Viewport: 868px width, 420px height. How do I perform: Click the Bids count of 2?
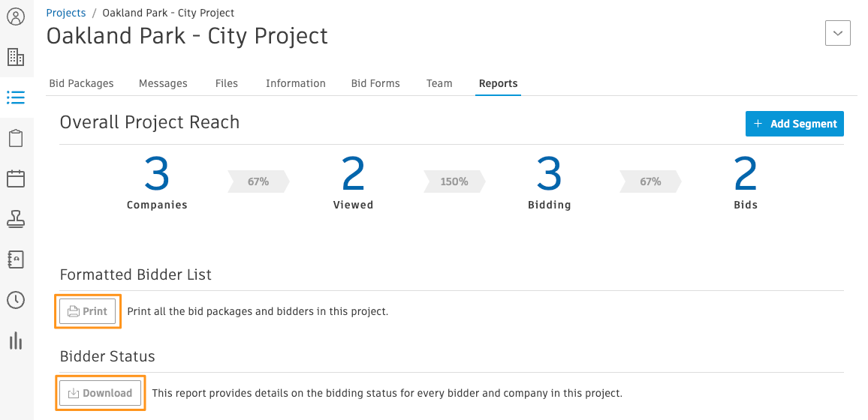point(746,174)
